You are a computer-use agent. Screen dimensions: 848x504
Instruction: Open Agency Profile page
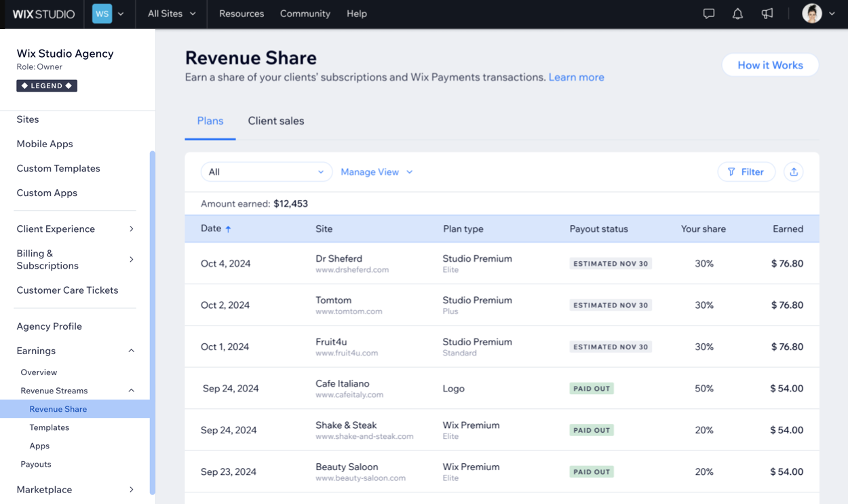[x=49, y=326]
